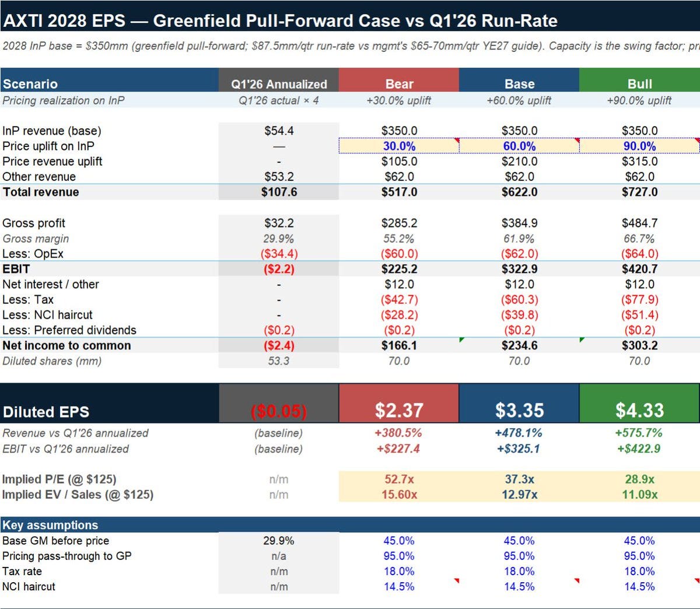
Task: Select Base revenue growth +478.1%
Action: (519, 433)
